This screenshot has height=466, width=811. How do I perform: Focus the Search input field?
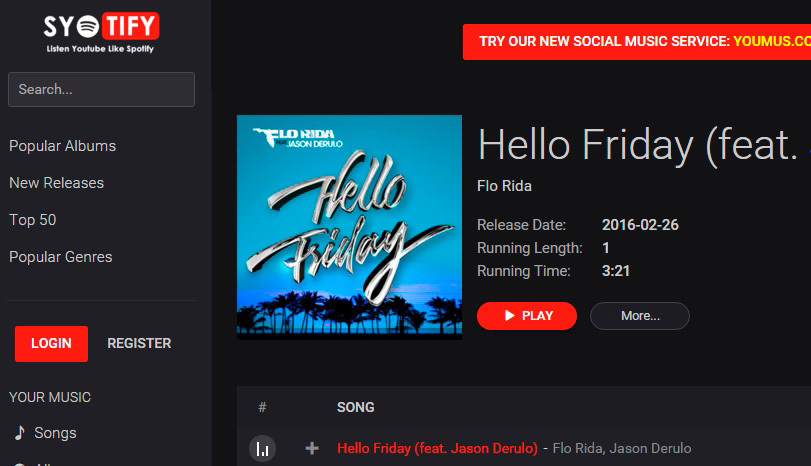point(101,89)
